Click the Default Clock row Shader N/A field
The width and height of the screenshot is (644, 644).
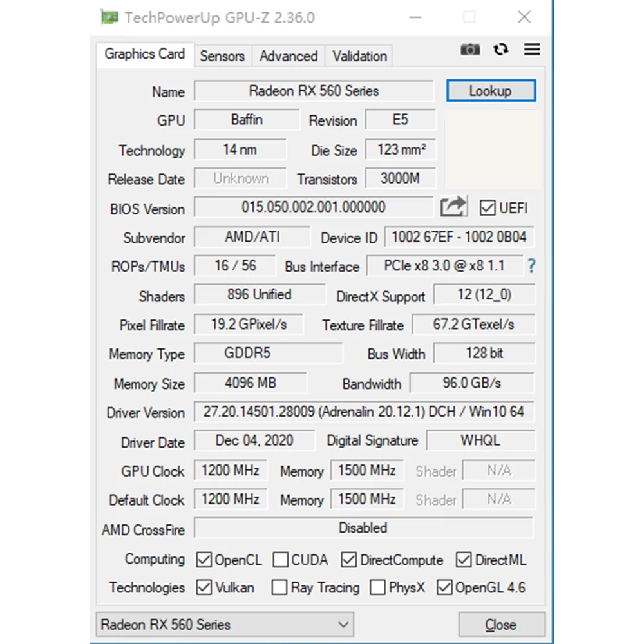(x=499, y=499)
